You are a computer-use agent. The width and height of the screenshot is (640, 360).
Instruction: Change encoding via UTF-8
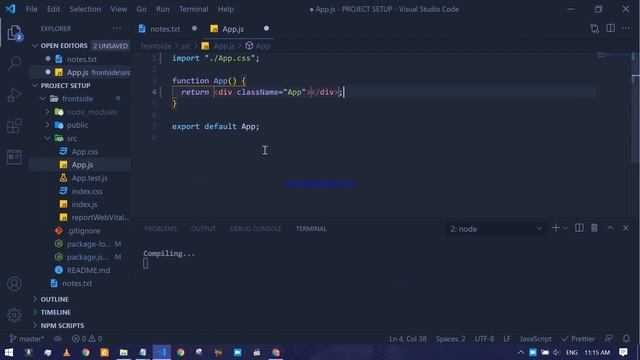(x=484, y=339)
